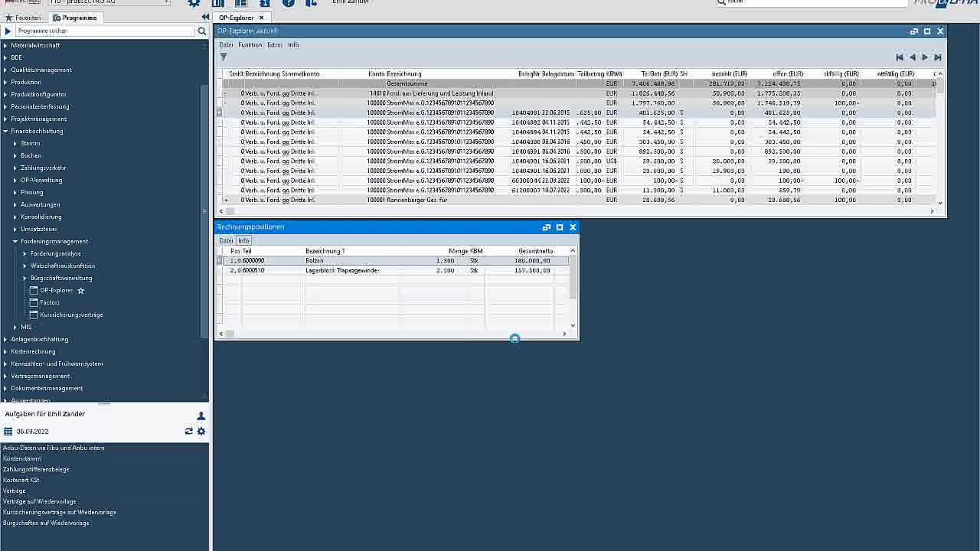
Task: Go to next record in OP-Explorer
Action: tap(925, 57)
